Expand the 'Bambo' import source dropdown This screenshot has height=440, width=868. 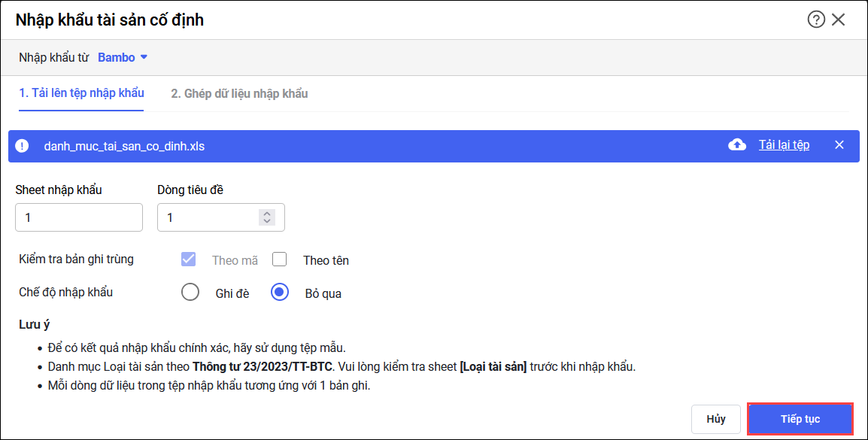(123, 57)
